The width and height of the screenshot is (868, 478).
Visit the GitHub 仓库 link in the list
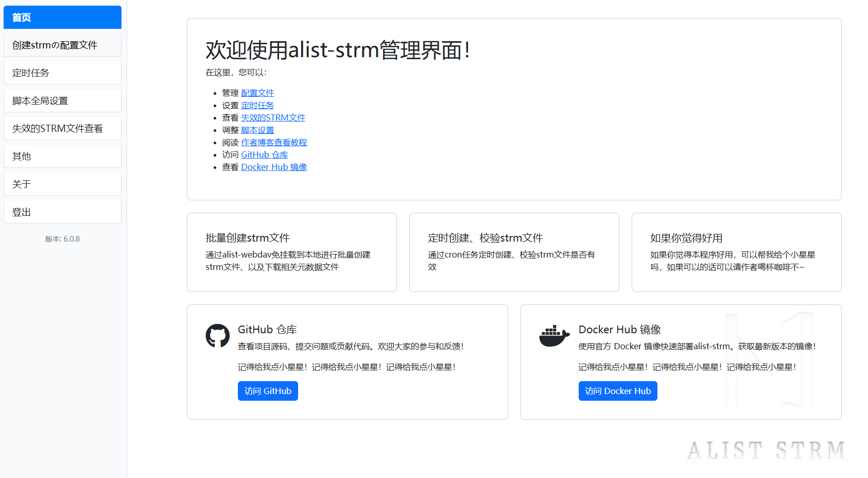point(265,155)
